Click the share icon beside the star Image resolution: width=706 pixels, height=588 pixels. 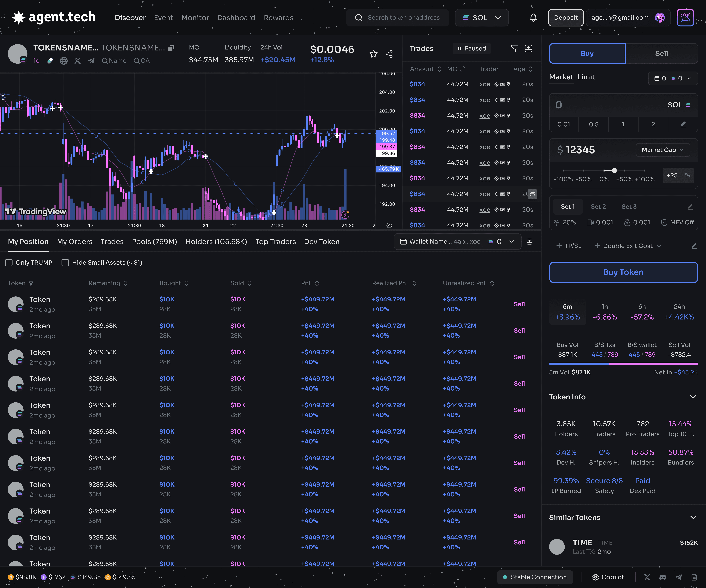click(x=389, y=54)
